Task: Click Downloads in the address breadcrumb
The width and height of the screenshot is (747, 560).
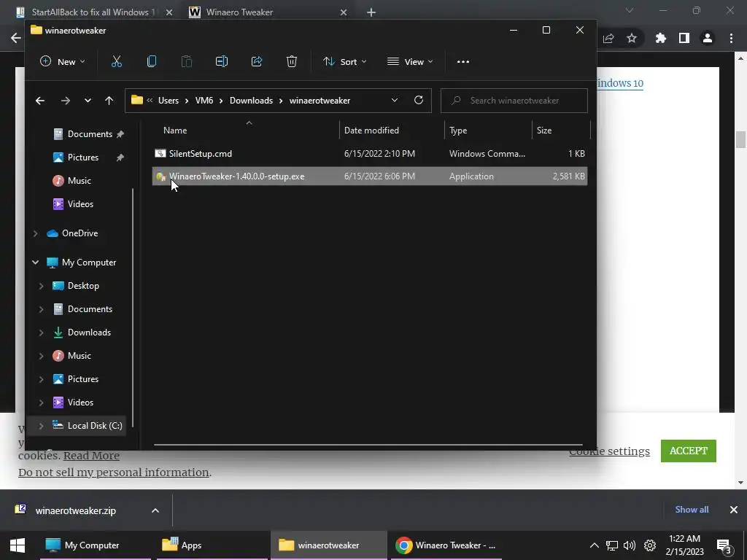Action: pos(251,101)
